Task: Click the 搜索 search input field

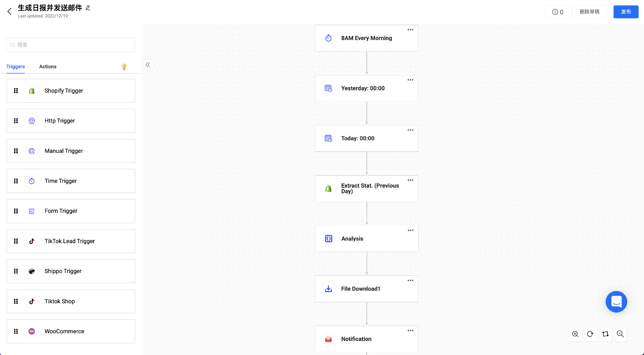Action: pos(71,45)
